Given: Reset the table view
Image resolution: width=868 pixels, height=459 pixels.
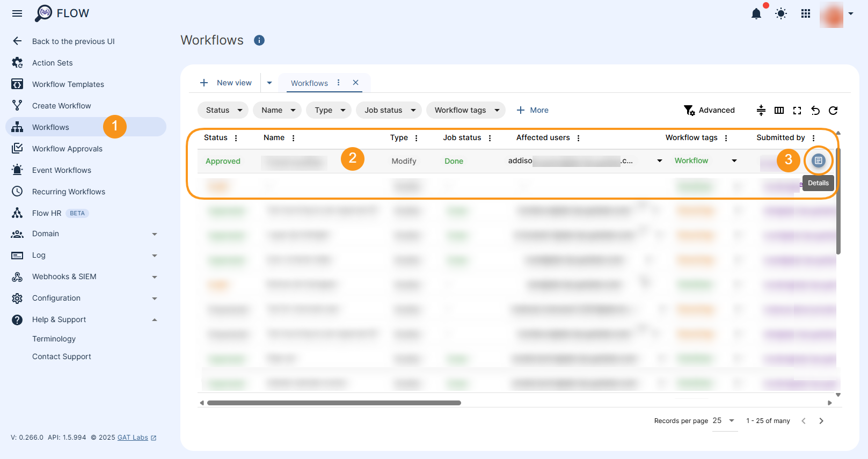Looking at the screenshot, I should (x=815, y=111).
